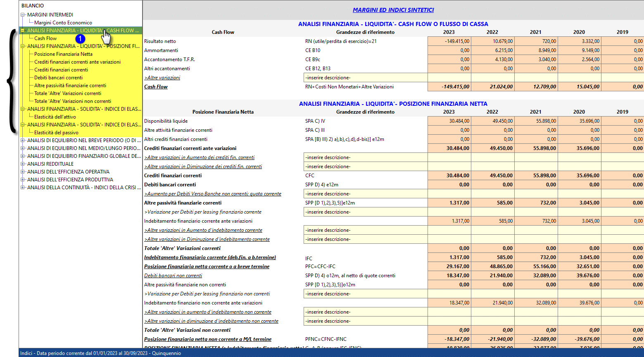644x357 pixels.
Task: Open >Altre variazioni in Aumento dei crediti fin. correnti
Action: 199,157
